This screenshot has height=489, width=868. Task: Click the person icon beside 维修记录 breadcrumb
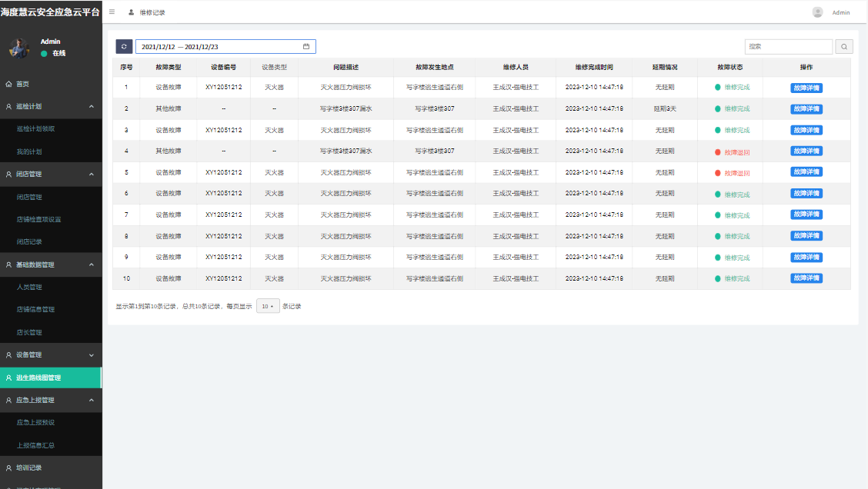[x=131, y=12]
